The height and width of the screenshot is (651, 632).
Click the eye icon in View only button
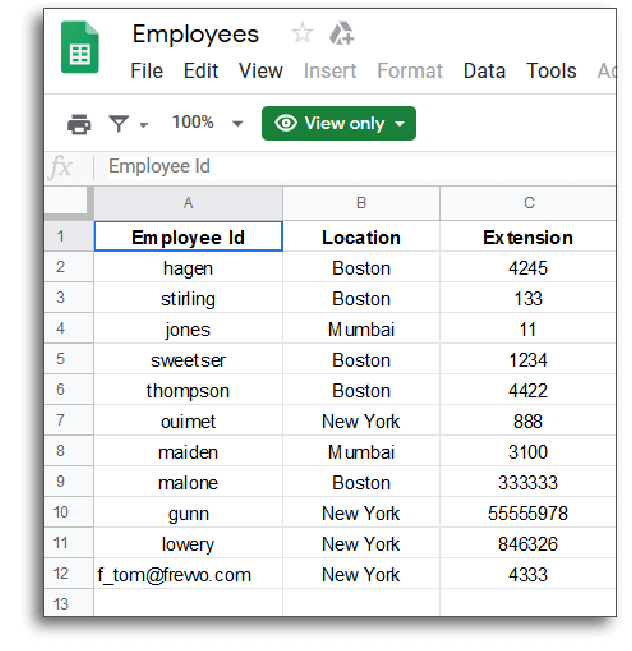click(x=285, y=123)
